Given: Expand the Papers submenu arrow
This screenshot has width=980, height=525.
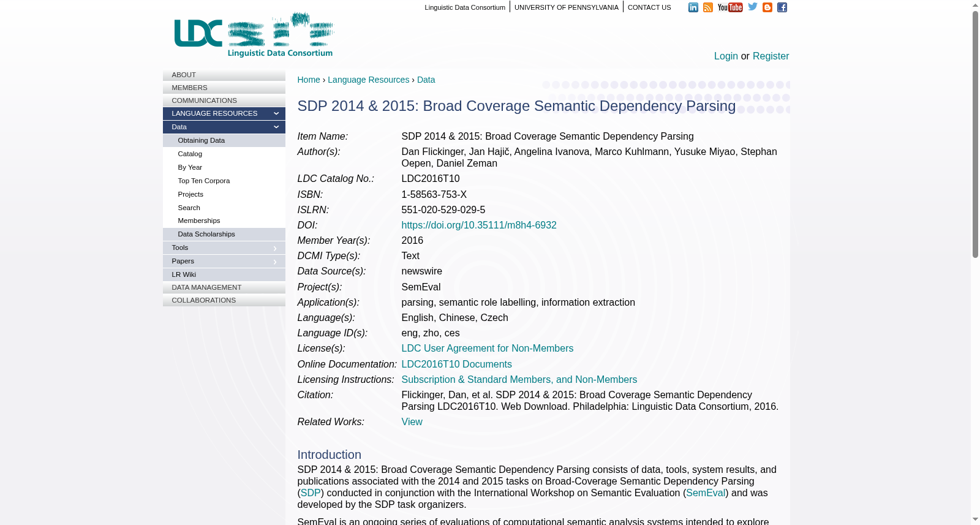Looking at the screenshot, I should [x=275, y=262].
